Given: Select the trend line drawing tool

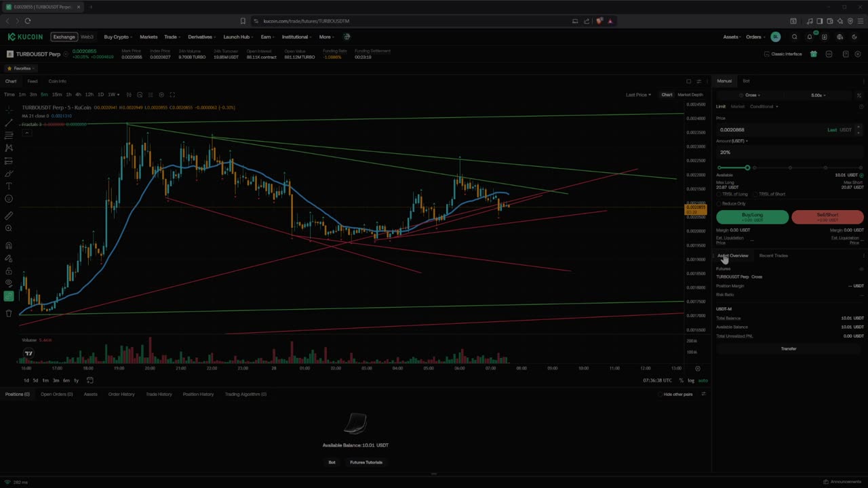Looking at the screenshot, I should (x=9, y=123).
